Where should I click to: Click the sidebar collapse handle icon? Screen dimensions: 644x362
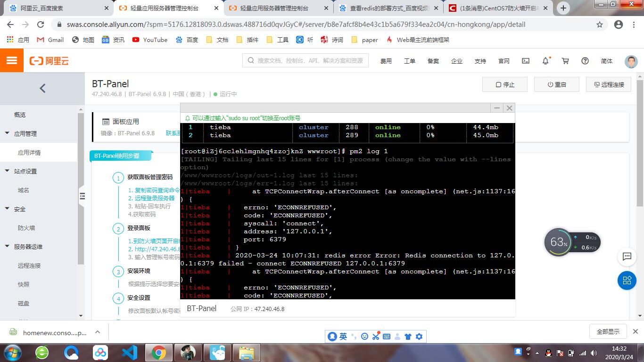click(x=82, y=196)
